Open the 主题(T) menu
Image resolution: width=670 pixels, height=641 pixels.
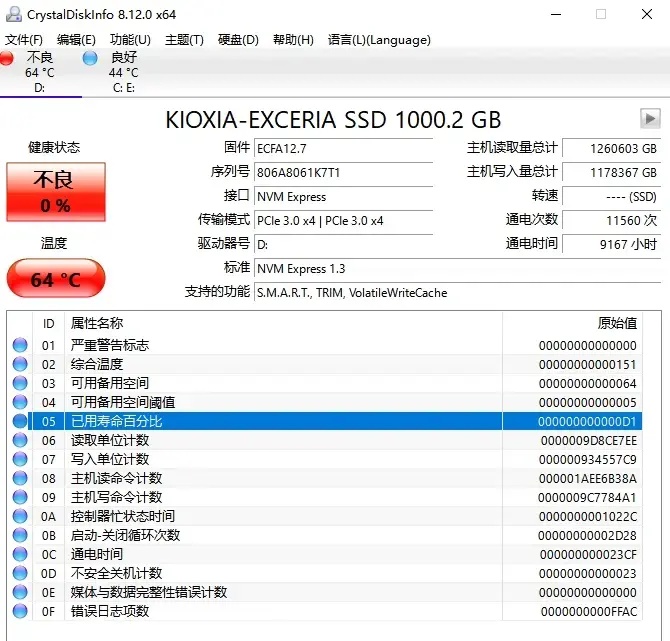[x=184, y=40]
